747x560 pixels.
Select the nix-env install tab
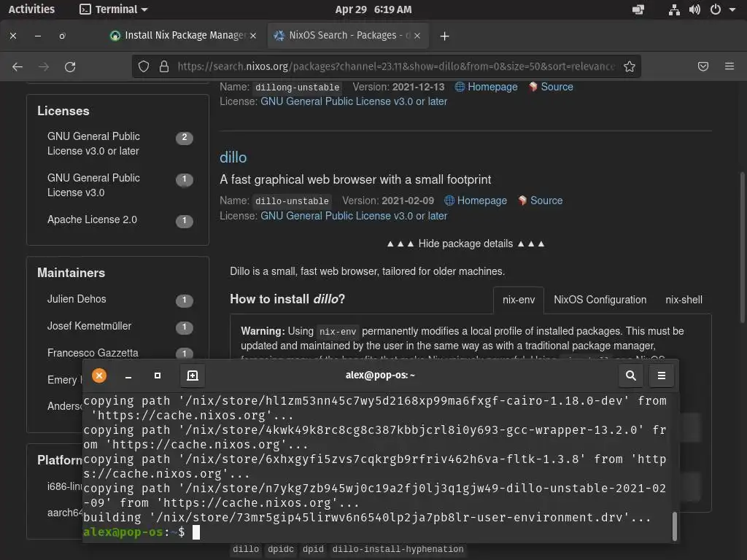(519, 300)
